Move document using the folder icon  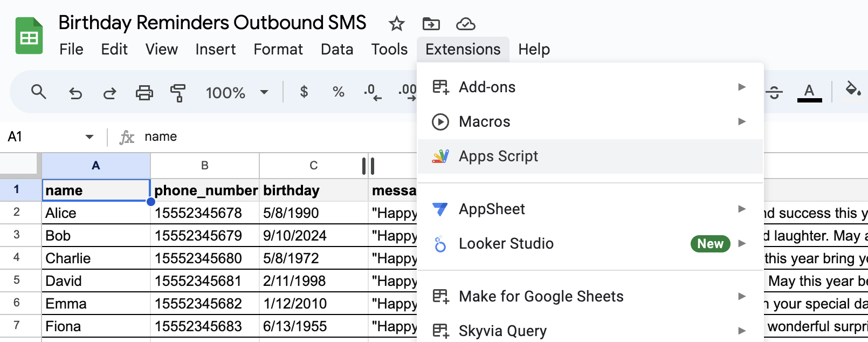click(431, 24)
